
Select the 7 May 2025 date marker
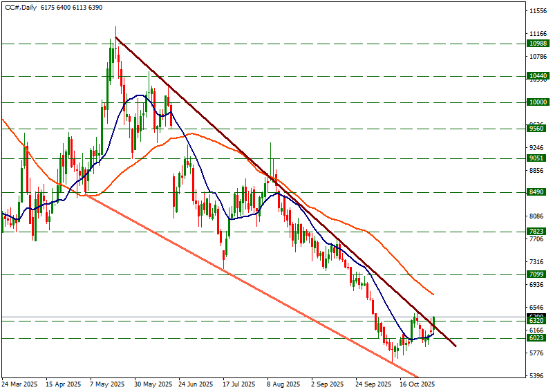(108, 384)
